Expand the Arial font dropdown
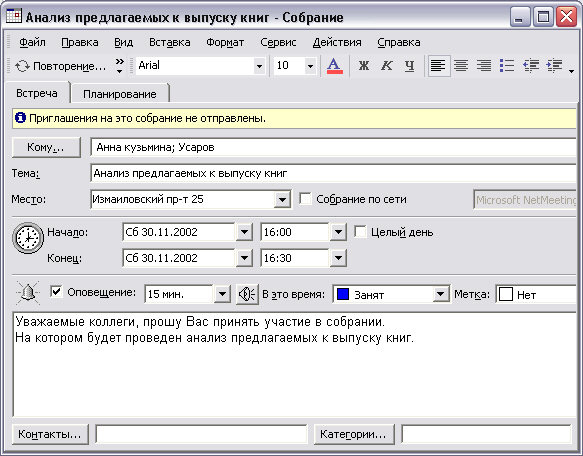Image resolution: width=583 pixels, height=456 pixels. click(x=259, y=66)
